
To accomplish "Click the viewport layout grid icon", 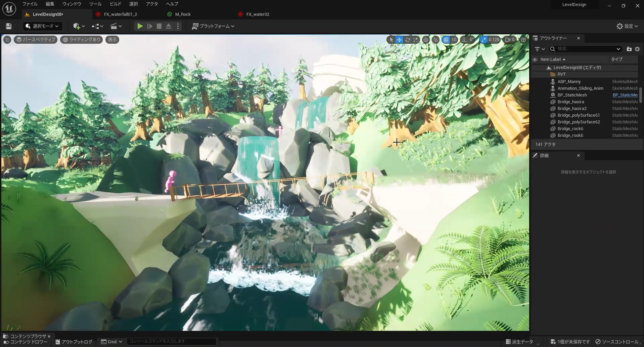I will coord(523,40).
